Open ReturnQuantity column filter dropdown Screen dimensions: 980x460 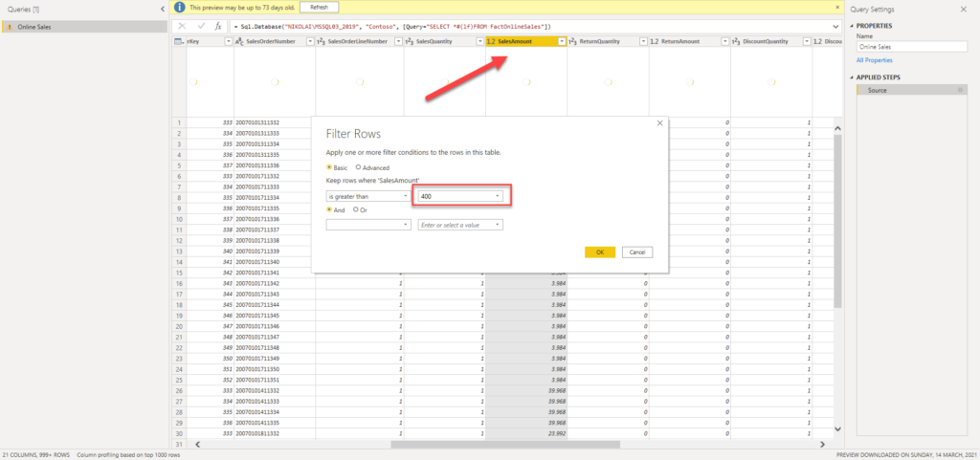click(x=643, y=41)
